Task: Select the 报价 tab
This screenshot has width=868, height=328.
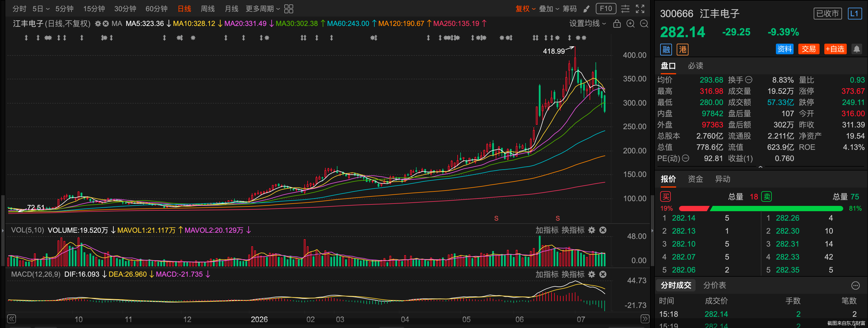Action: (668, 179)
